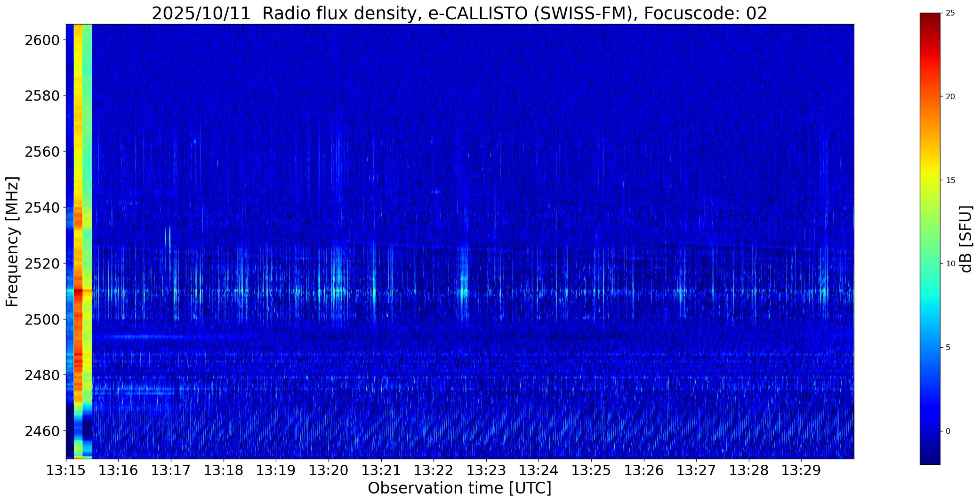Viewport: 980px width, 502px height.
Task: Click the colorbar tick label 5
Action: (948, 347)
